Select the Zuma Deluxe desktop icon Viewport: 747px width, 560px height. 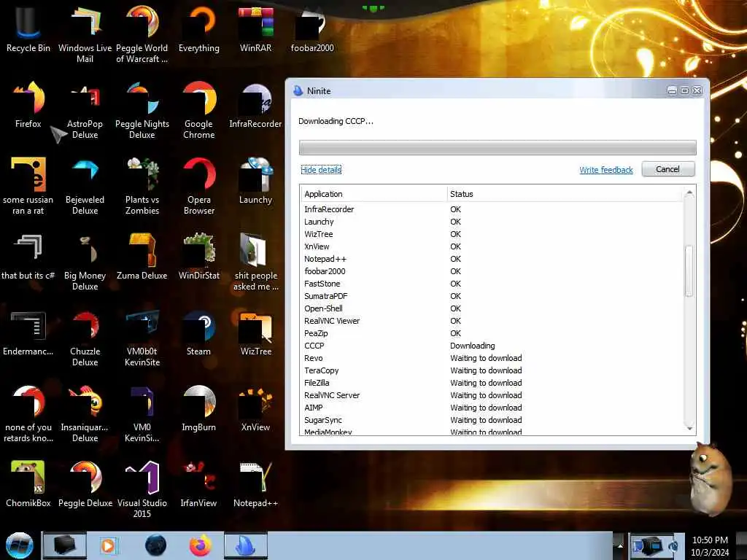(x=142, y=256)
